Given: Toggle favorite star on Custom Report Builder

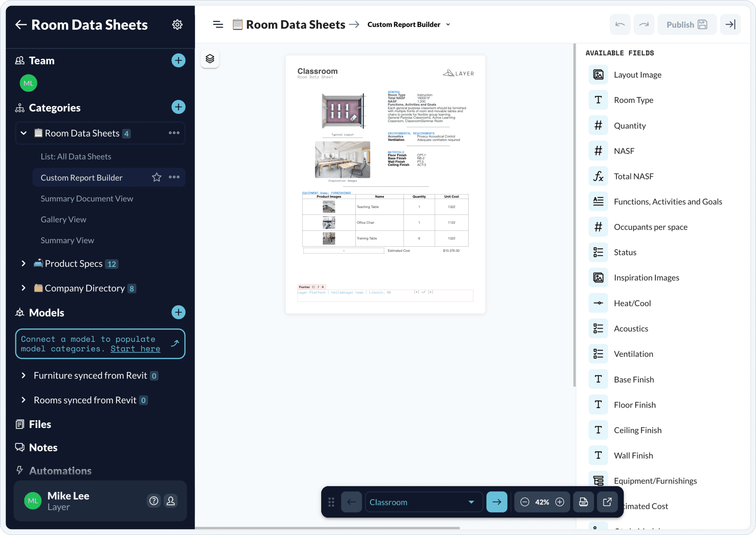Looking at the screenshot, I should pos(157,177).
